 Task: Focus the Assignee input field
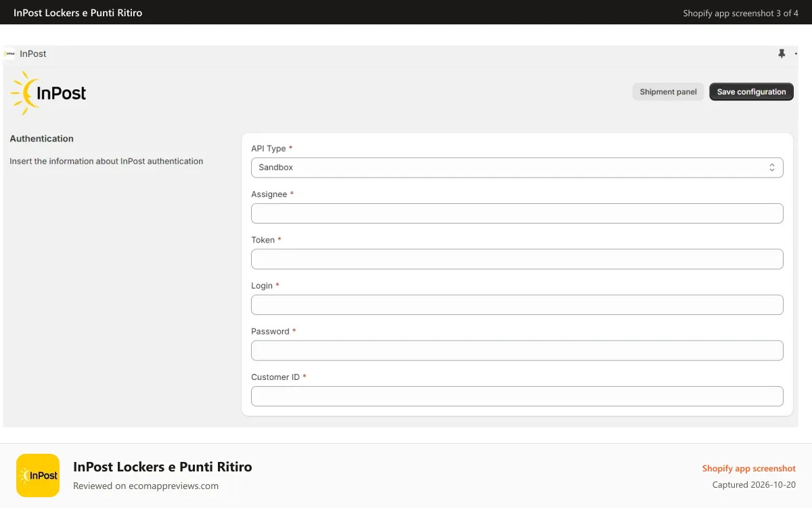(517, 213)
